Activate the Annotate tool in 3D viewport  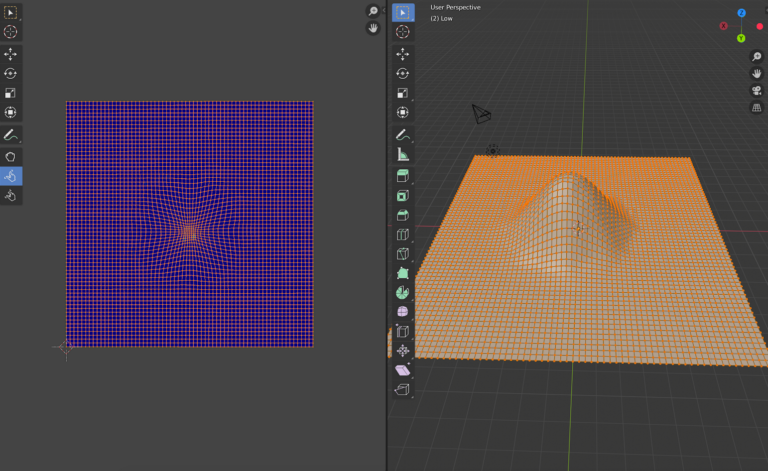point(403,135)
